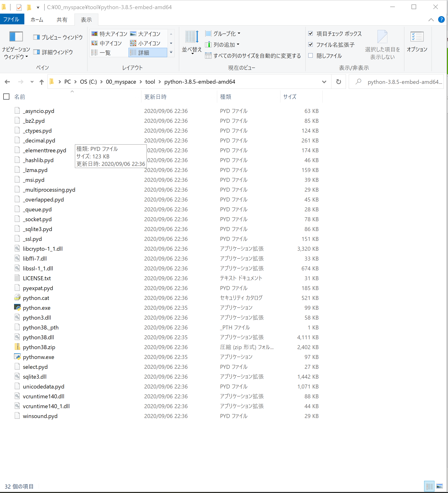
Task: Select the sqlite3.dll file icon
Action: (17, 376)
